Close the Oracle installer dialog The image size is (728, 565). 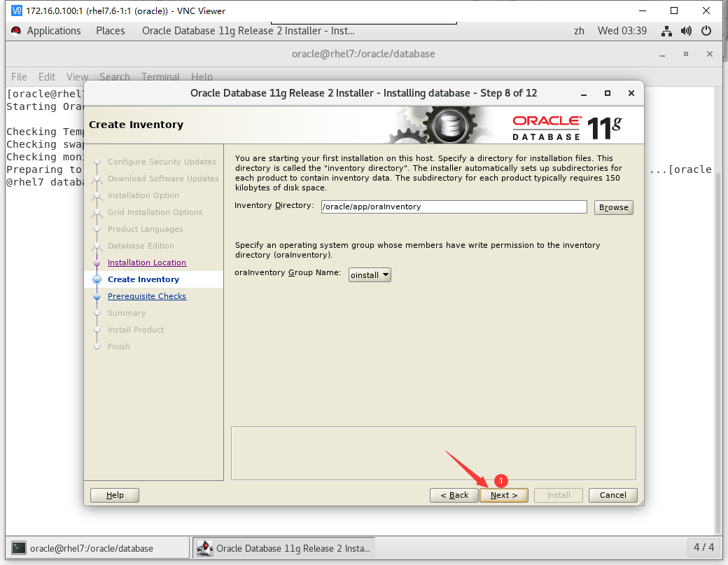[x=631, y=93]
